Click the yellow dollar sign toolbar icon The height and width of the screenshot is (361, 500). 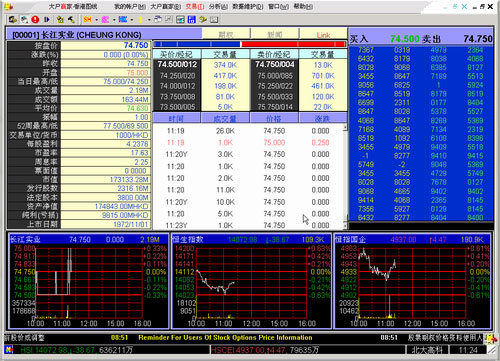pos(140,20)
